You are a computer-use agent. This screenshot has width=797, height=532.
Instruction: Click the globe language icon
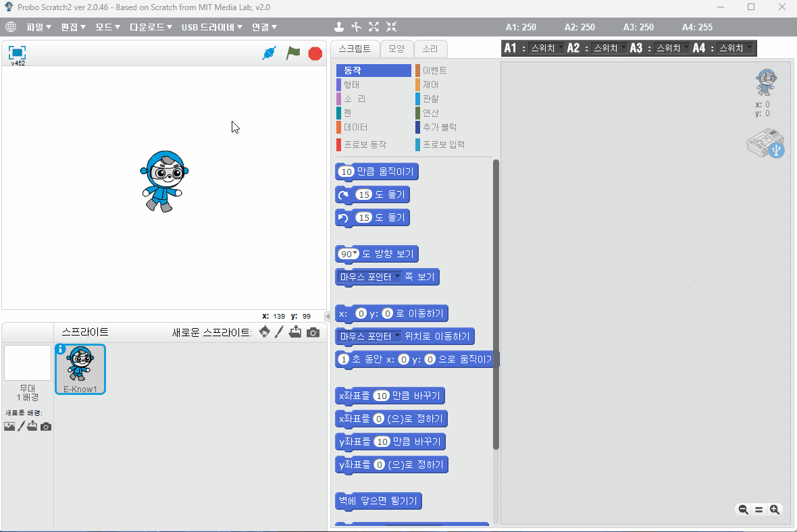10,27
